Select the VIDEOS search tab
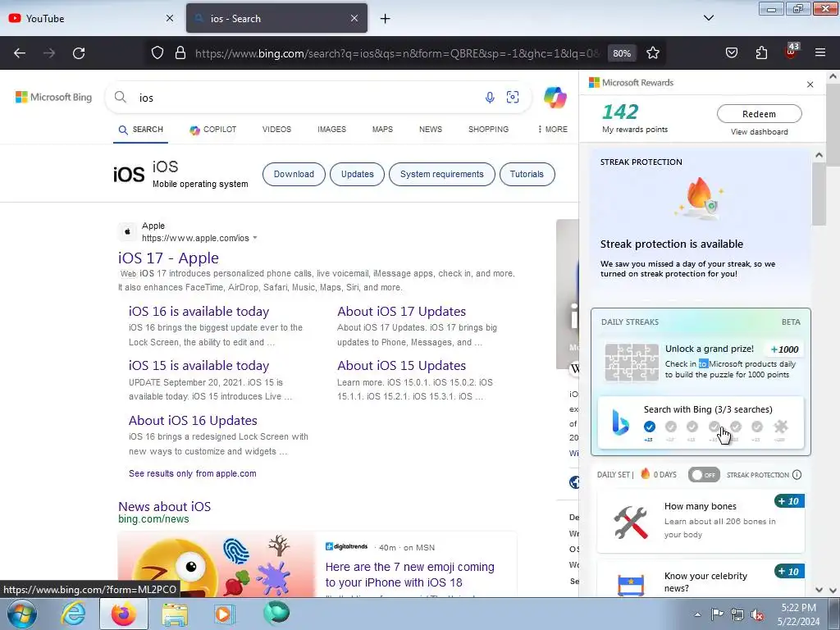This screenshot has width=840, height=630. 276,129
